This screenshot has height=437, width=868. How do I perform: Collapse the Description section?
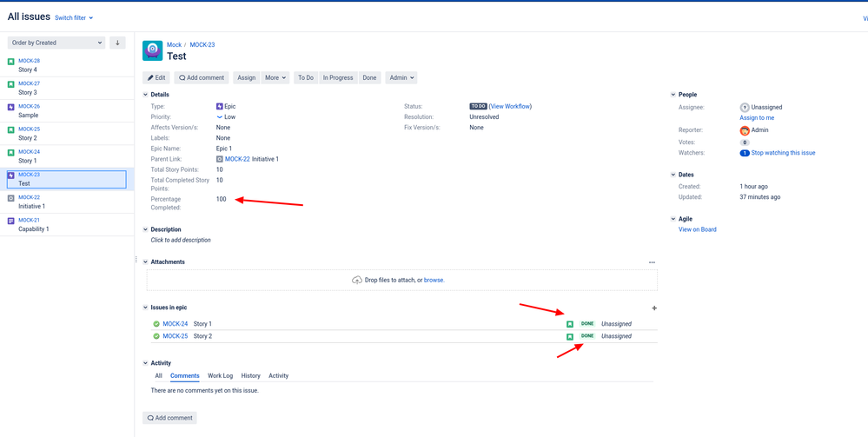pos(146,229)
